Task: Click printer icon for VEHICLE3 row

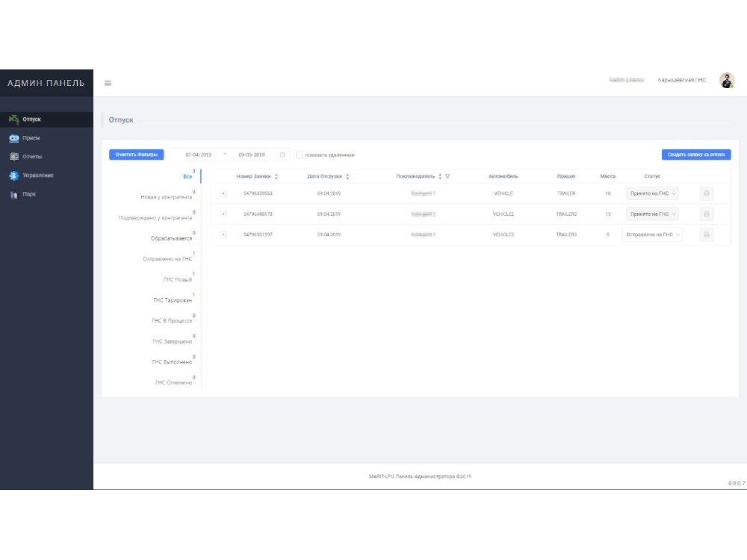Action: click(x=707, y=234)
